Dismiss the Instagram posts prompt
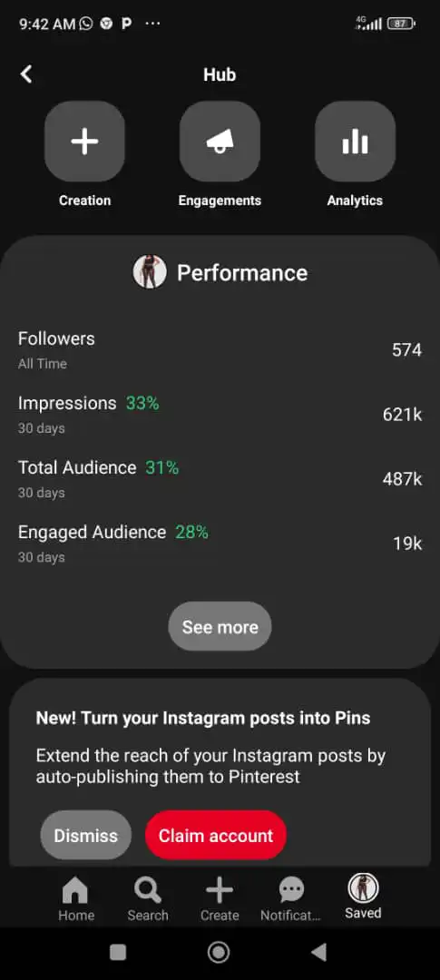The width and height of the screenshot is (440, 980). tap(86, 835)
